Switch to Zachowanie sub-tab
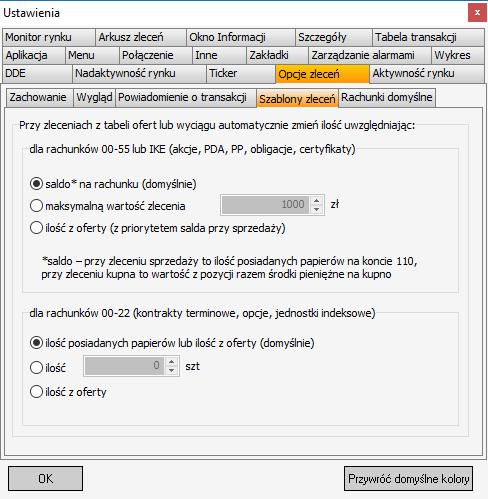 click(39, 97)
